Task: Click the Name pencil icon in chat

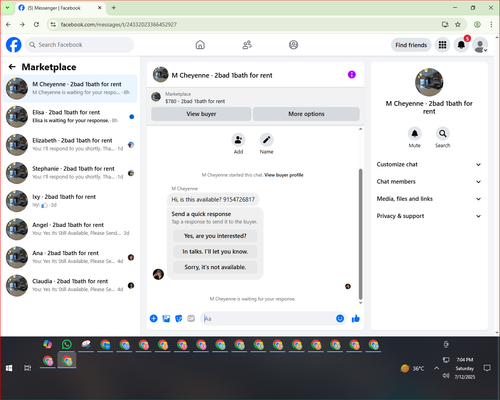Action: 266,140
